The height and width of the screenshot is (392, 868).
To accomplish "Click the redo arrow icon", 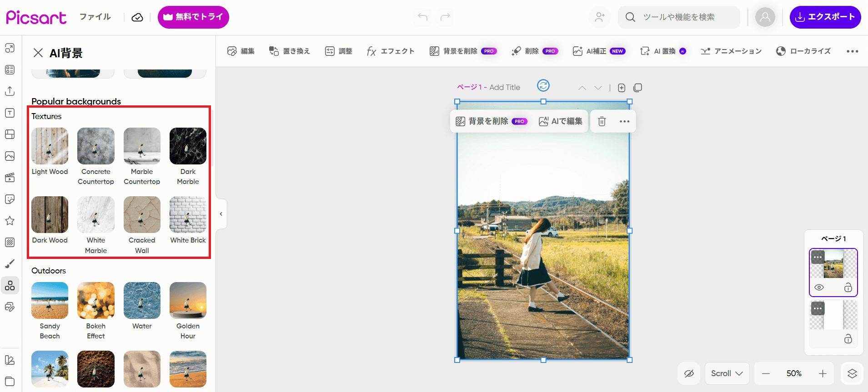I will (x=445, y=17).
